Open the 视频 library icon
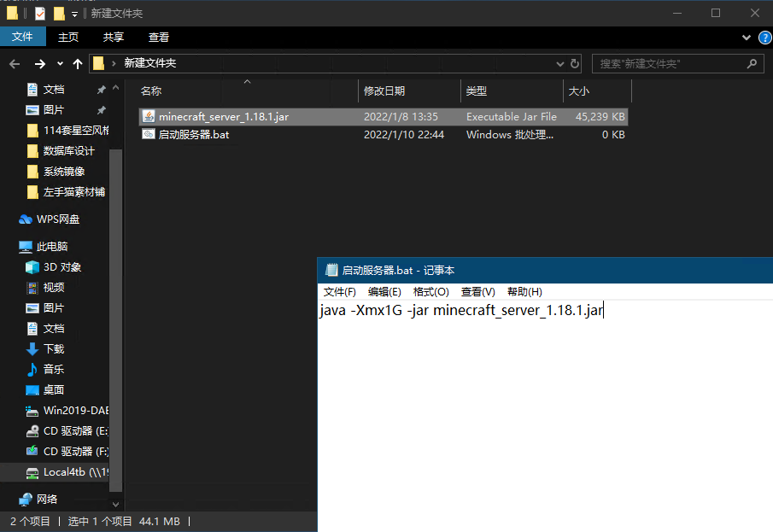This screenshot has height=532, width=773. (32, 288)
